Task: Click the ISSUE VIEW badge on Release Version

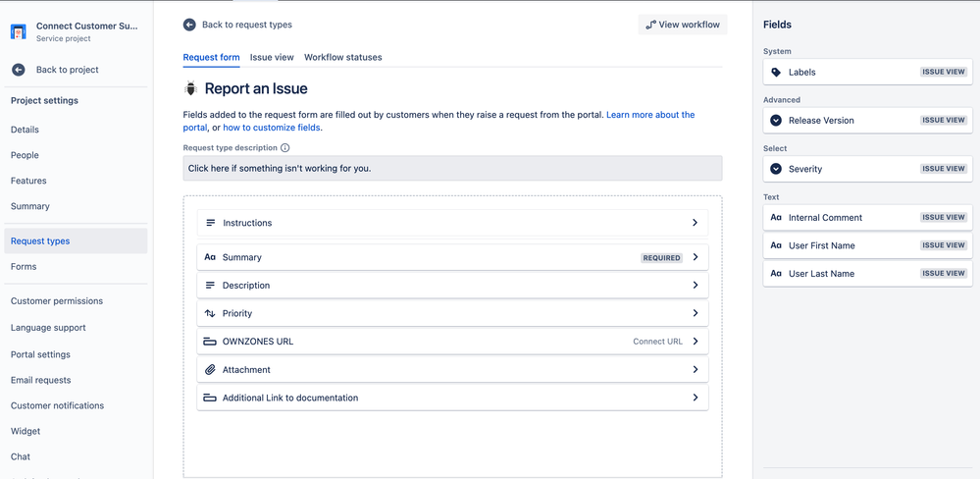Action: pyautogui.click(x=944, y=120)
